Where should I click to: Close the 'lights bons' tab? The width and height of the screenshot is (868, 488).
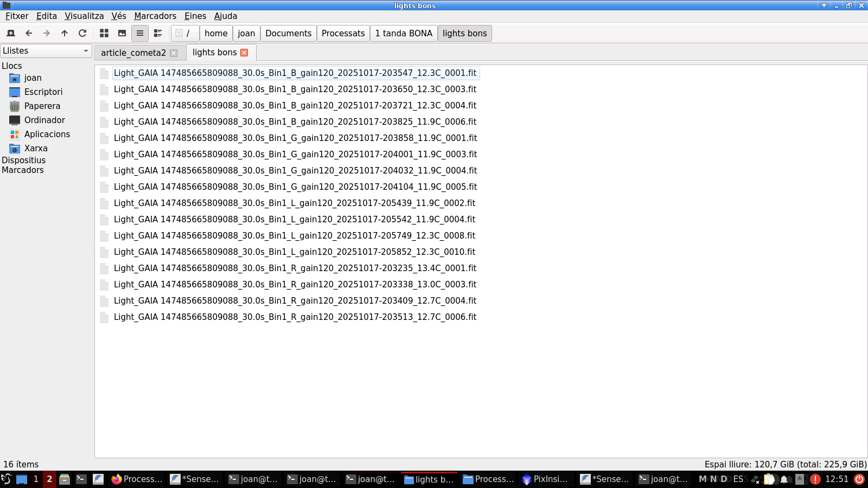coord(244,53)
